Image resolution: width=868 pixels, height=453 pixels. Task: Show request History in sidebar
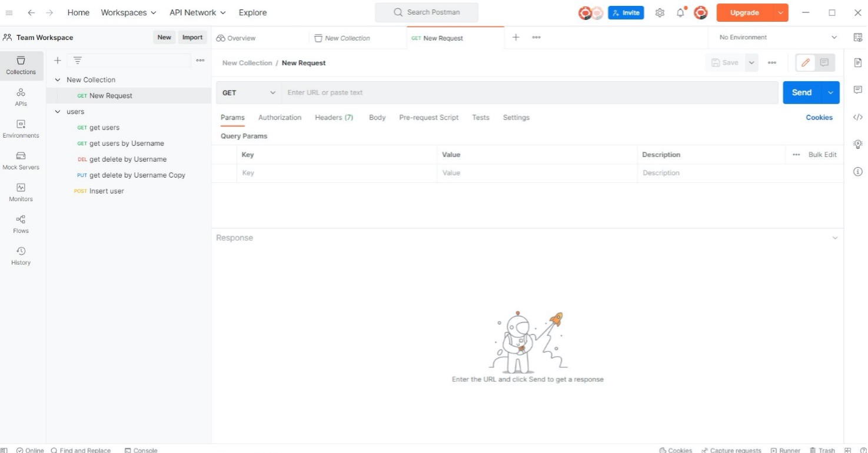coord(21,256)
